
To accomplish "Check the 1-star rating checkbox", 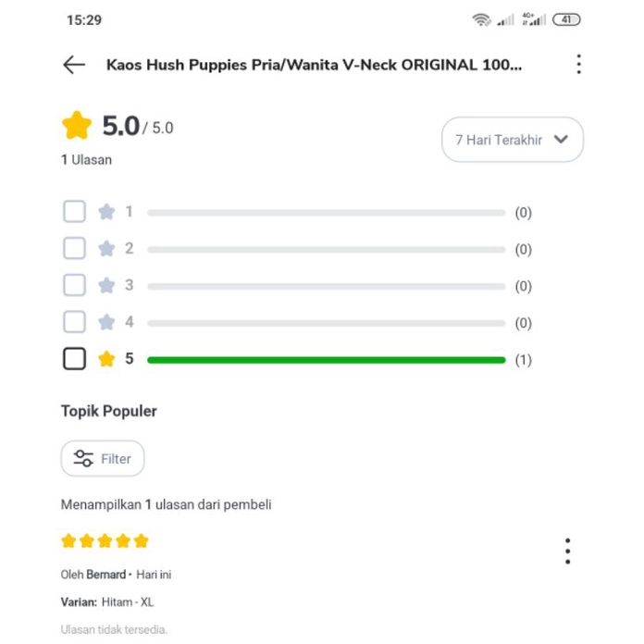I will pos(74,212).
